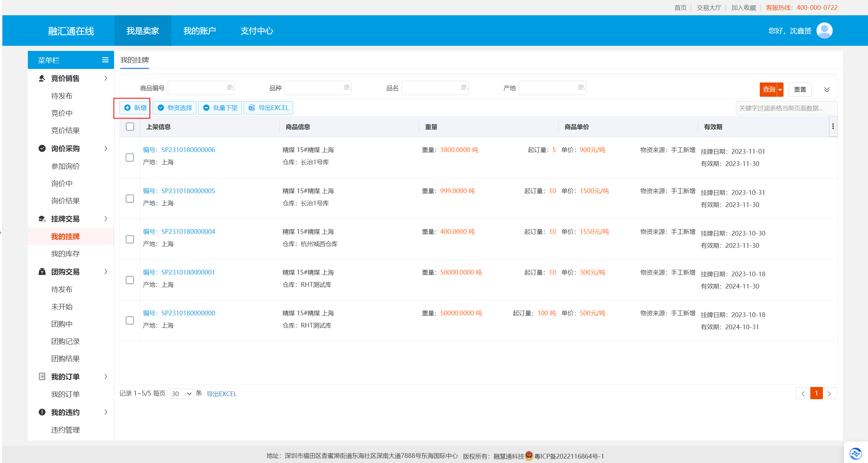Select 我的挂牌 page tab
This screenshot has height=463, width=868.
pos(135,60)
